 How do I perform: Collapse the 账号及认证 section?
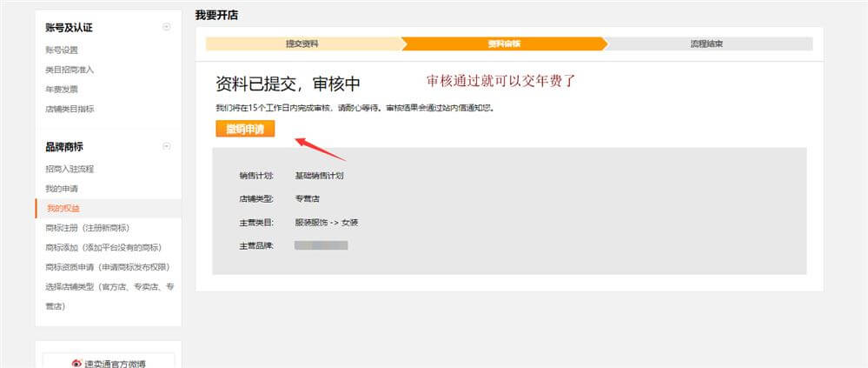166,27
